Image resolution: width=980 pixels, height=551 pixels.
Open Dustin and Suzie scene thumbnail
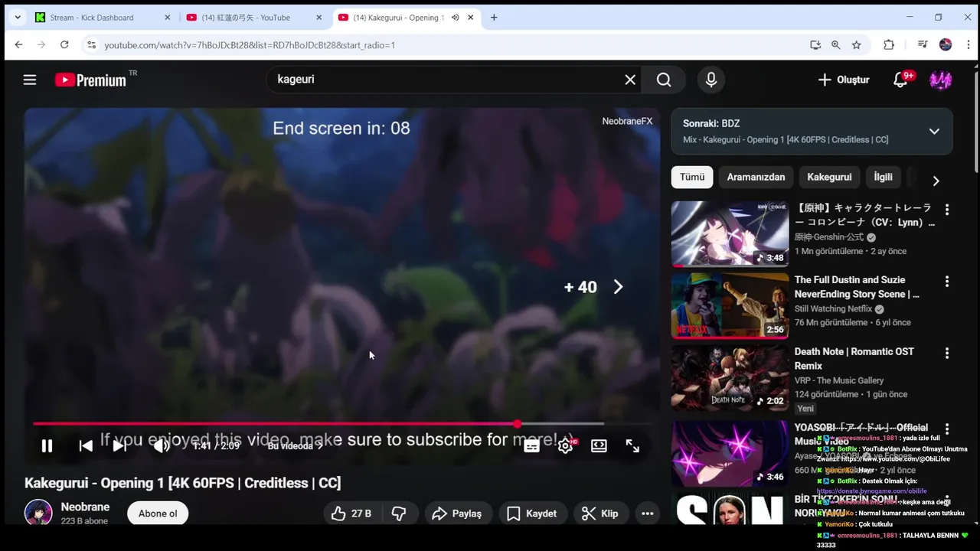pos(730,305)
